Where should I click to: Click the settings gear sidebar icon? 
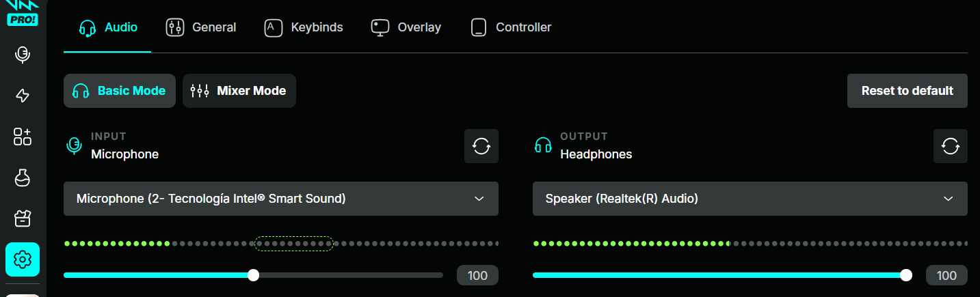tap(23, 259)
